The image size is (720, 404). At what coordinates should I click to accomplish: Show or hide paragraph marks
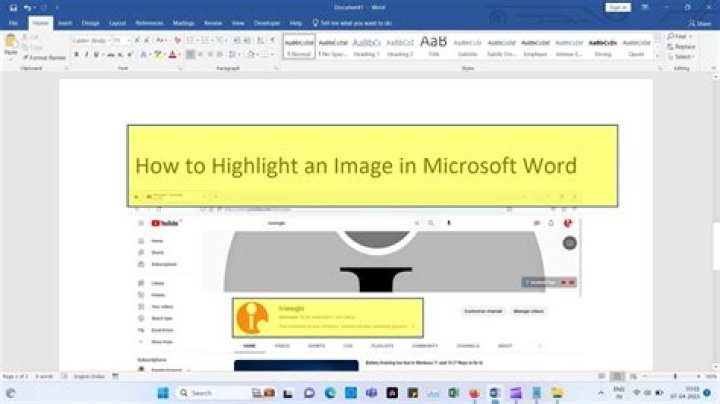(272, 40)
